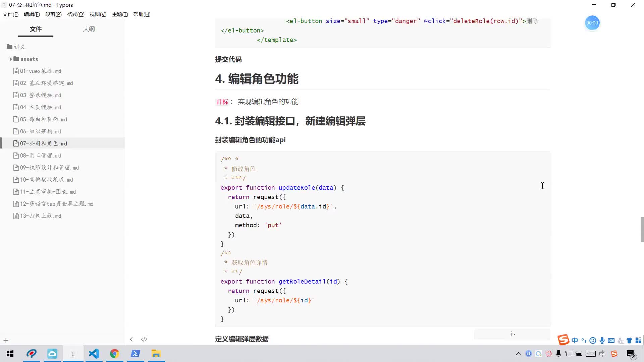Toggle Sogou Chinese/English 中 mode
The image size is (644, 362).
click(575, 341)
